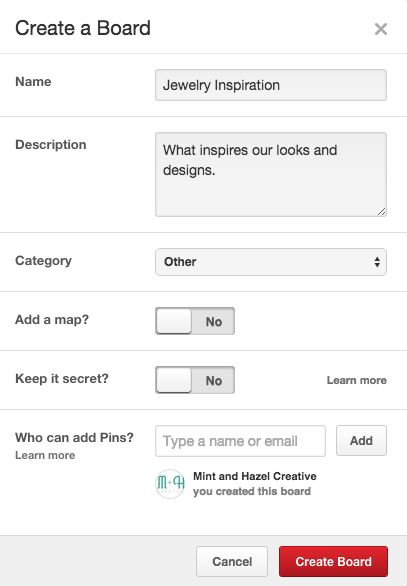Click the Cancel button
Viewport: 407px width, 586px height.
pyautogui.click(x=232, y=561)
